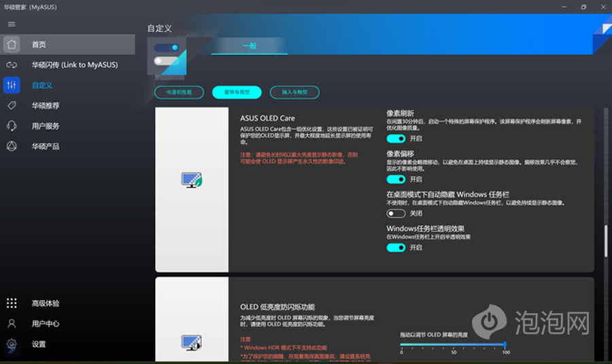Image resolution: width=612 pixels, height=364 pixels.
Task: Click the 像素偏移 heading text
Action: [x=400, y=153]
